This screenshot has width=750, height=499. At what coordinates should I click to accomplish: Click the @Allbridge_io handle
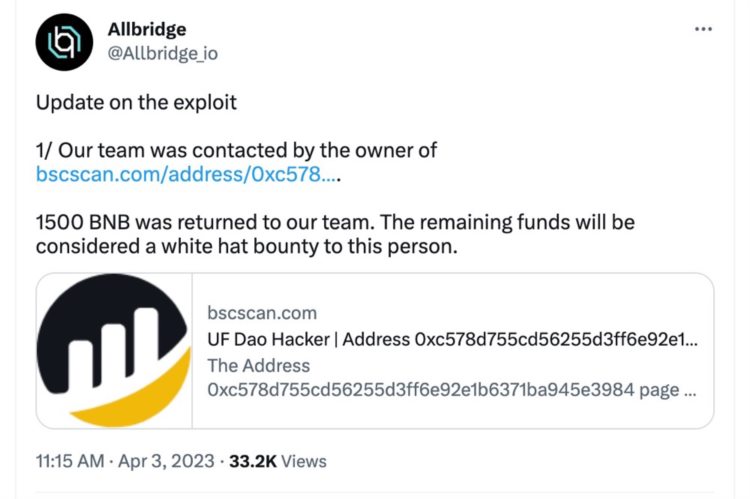[x=162, y=53]
